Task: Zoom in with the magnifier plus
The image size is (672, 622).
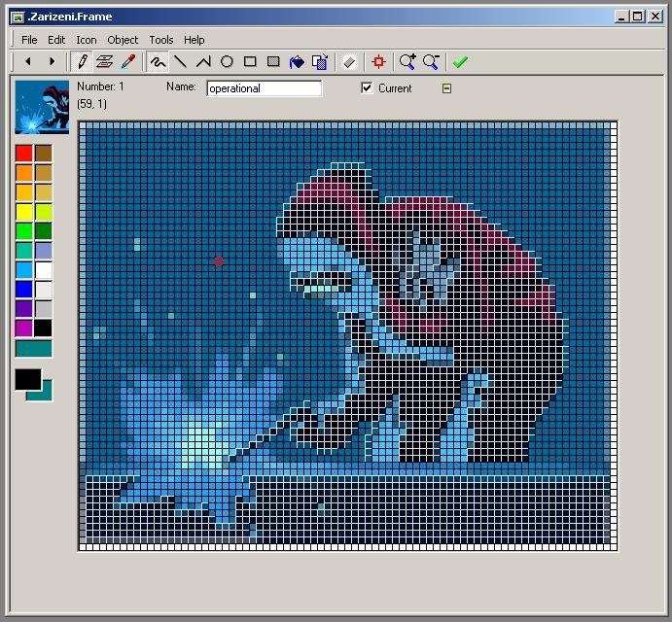Action: pyautogui.click(x=407, y=61)
